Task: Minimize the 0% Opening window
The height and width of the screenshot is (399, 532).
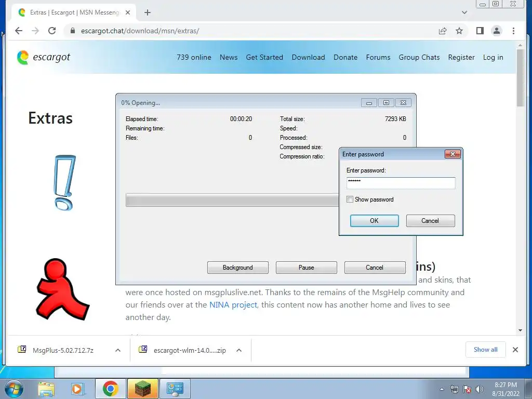Action: point(369,103)
